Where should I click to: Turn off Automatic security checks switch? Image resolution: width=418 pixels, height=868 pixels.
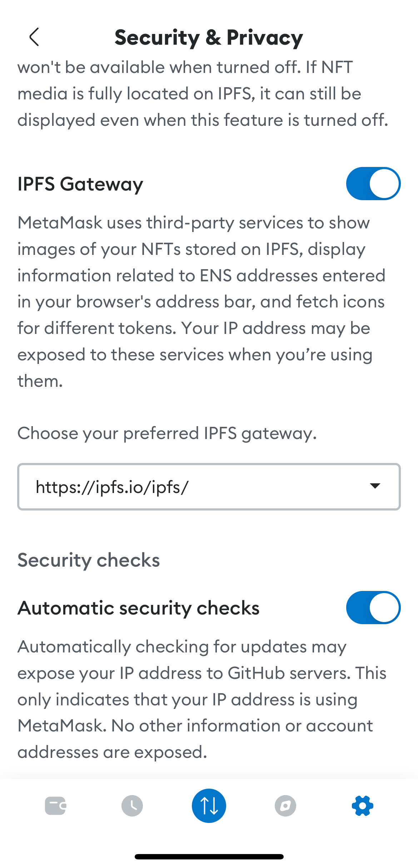[373, 608]
